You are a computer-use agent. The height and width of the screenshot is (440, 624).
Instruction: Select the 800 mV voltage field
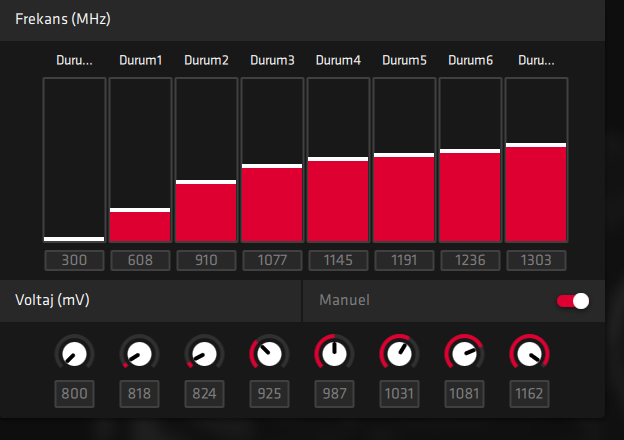click(74, 394)
